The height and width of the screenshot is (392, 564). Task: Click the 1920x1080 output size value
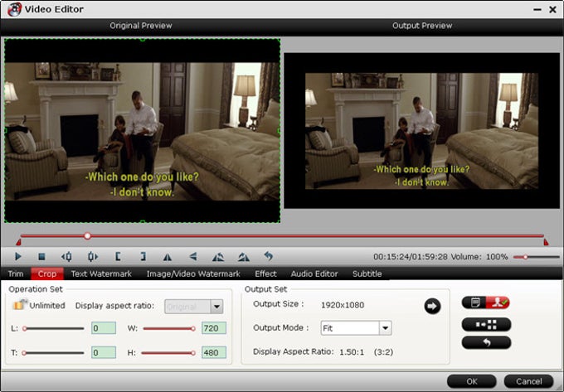(343, 305)
